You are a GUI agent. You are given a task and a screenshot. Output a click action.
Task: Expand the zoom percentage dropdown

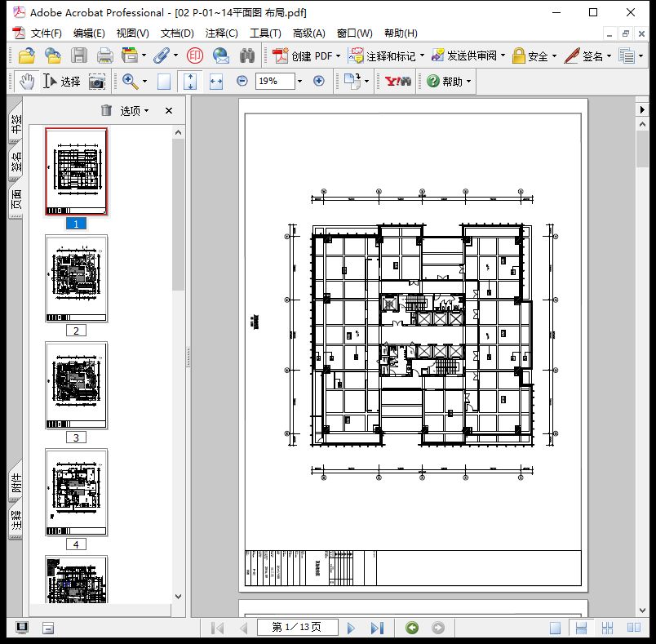(299, 82)
